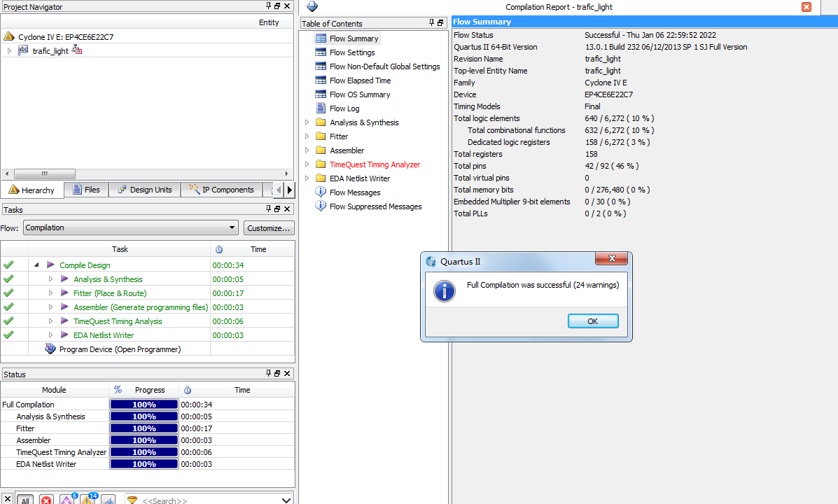
Task: Show All messages filter
Action: (25, 500)
